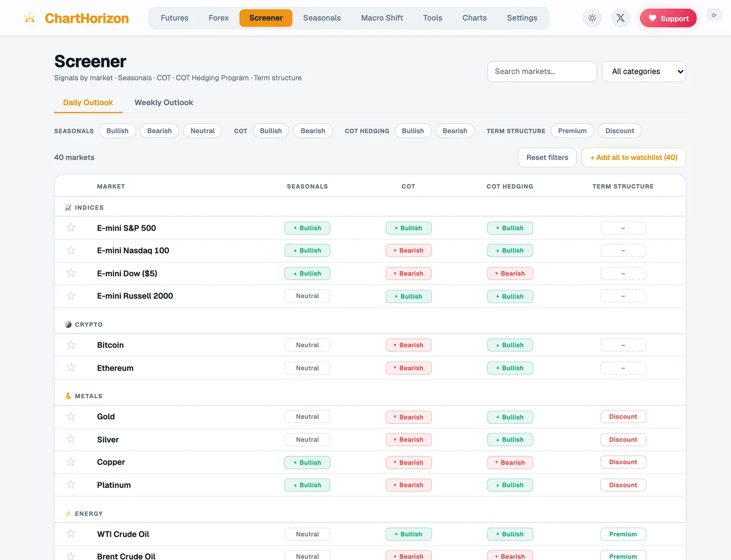Click Gold's Discount term structure badge

[623, 417]
